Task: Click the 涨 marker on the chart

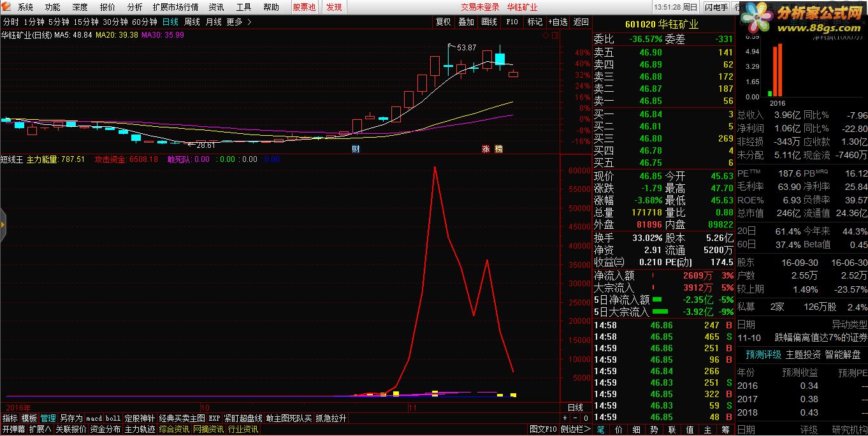Action: (x=486, y=149)
